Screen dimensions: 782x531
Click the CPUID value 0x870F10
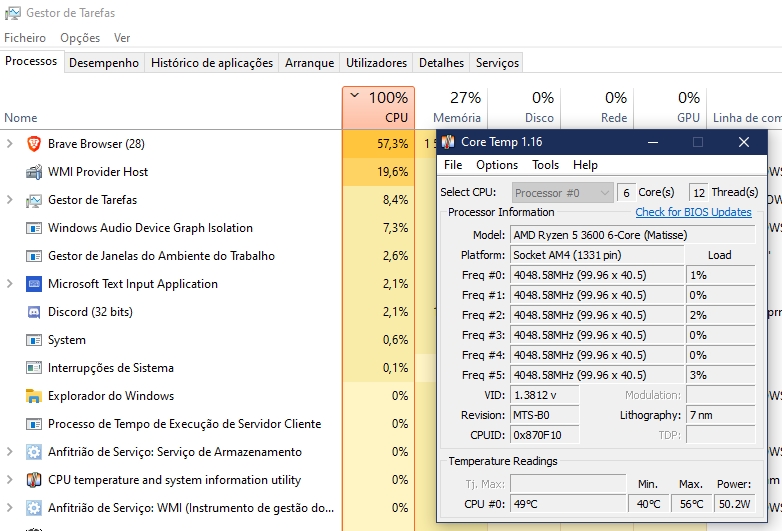[545, 435]
